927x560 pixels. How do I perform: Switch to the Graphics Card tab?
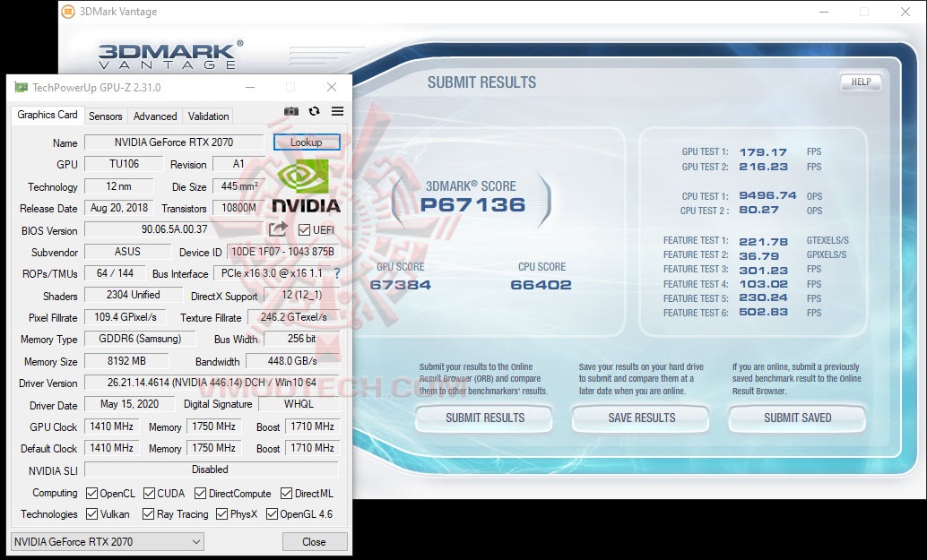click(48, 115)
